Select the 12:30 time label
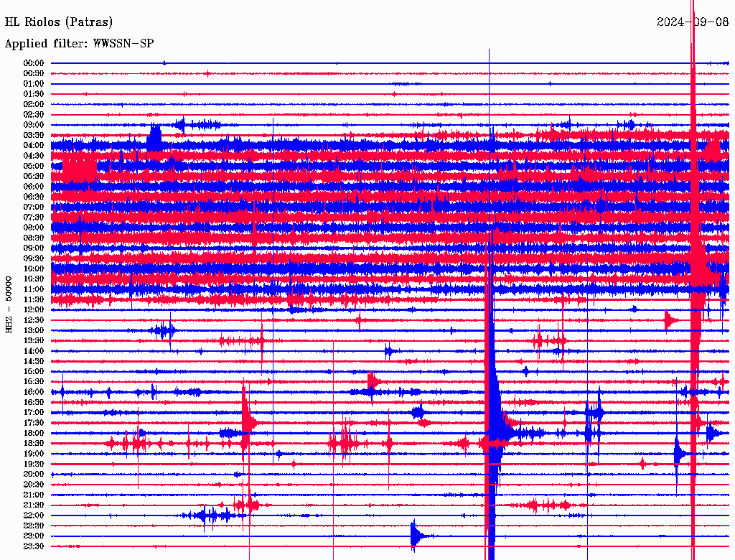 pyautogui.click(x=34, y=320)
